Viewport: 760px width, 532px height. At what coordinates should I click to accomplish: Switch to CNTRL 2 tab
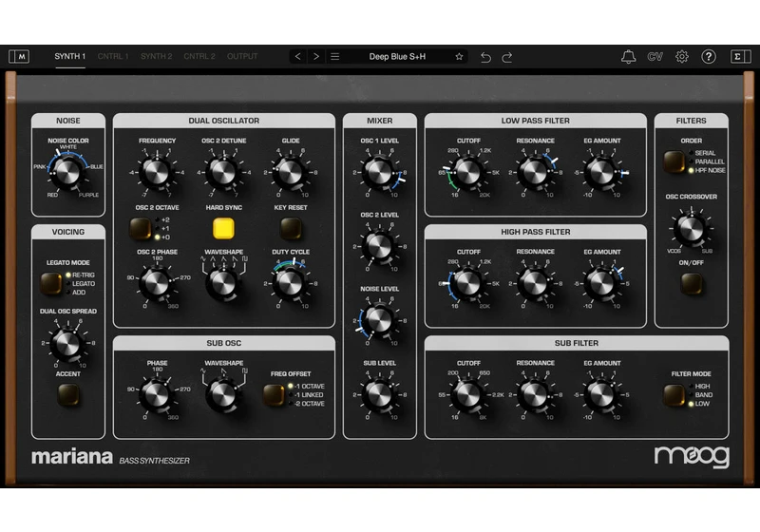tap(199, 56)
